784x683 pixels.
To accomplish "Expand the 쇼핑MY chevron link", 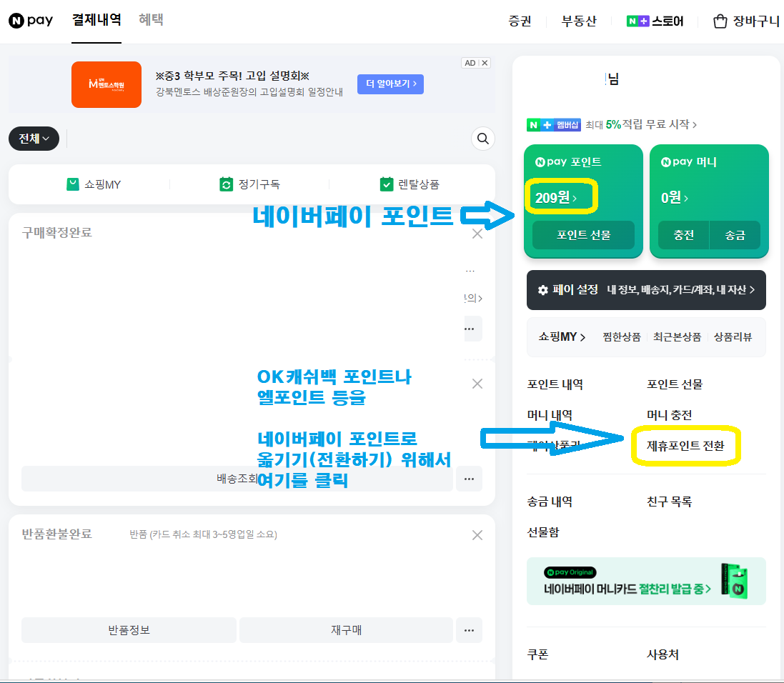I will (562, 337).
